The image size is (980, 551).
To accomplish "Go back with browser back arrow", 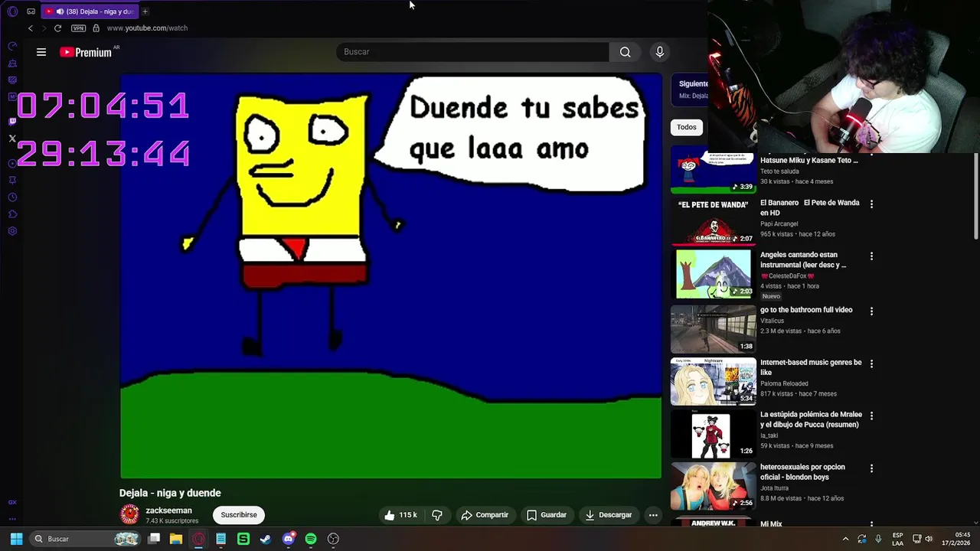I will pos(31,28).
